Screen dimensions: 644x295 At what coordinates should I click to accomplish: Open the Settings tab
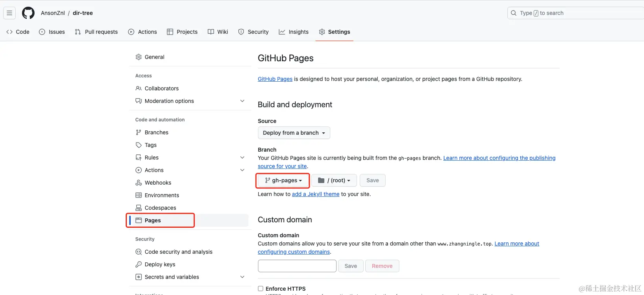[335, 32]
